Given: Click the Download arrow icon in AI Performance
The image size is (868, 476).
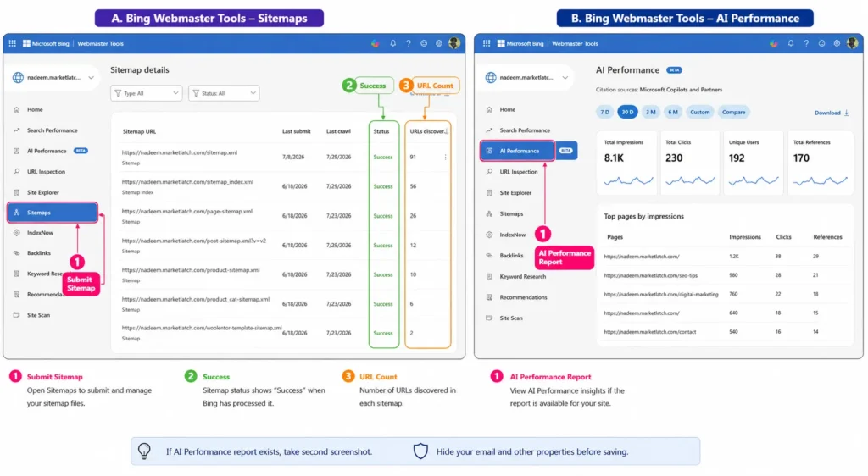Looking at the screenshot, I should click(847, 113).
